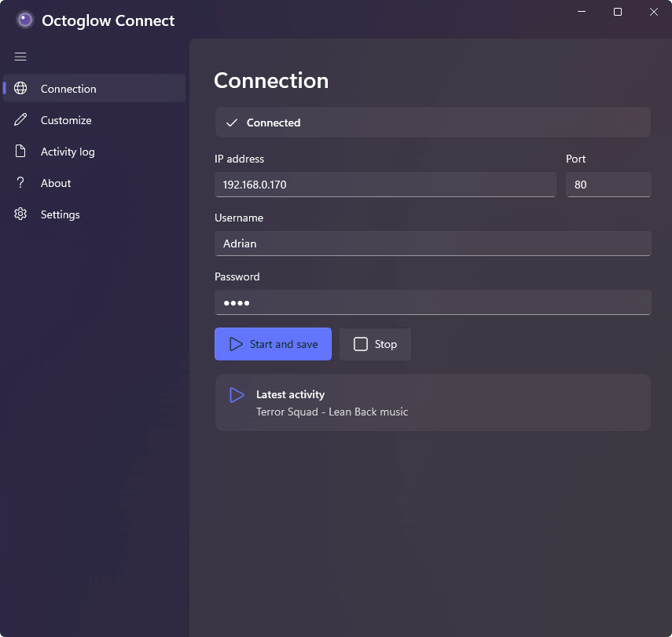Click the Connection page heading

point(271,81)
